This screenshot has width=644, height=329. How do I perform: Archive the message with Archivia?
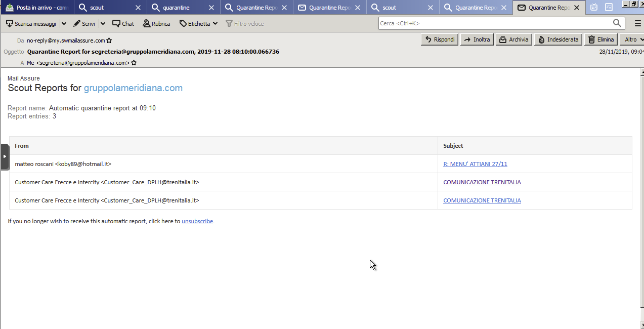[x=514, y=39]
